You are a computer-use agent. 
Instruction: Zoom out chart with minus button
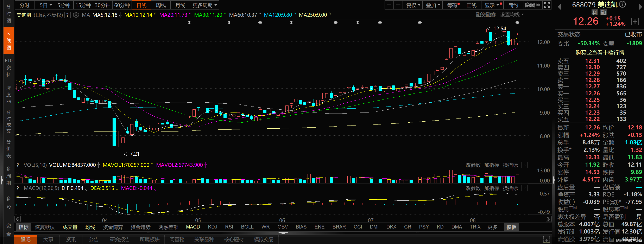click(x=398, y=5)
